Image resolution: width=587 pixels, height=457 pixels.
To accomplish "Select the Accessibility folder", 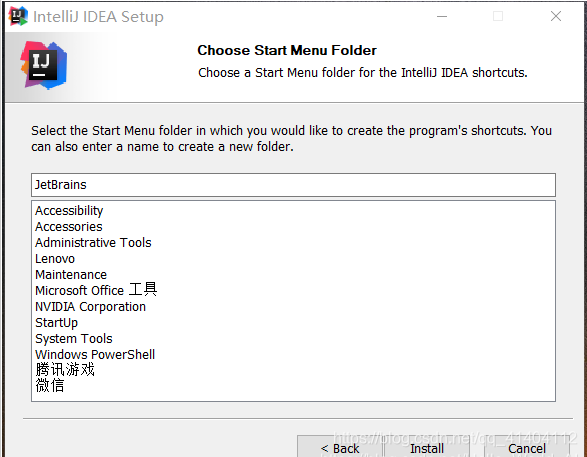I will click(x=69, y=211).
